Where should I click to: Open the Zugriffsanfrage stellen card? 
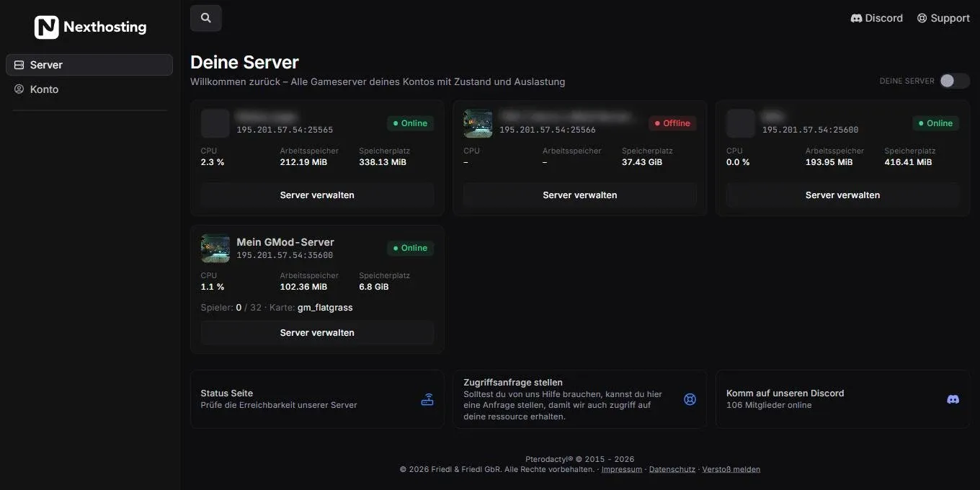(580, 399)
